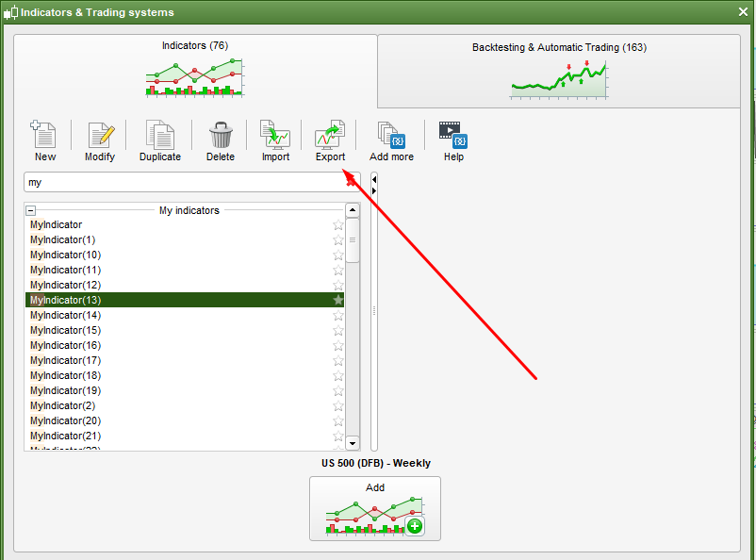Viewport: 756px width, 560px height.
Task: Select MyIndicator(19) row
Action: coord(185,390)
